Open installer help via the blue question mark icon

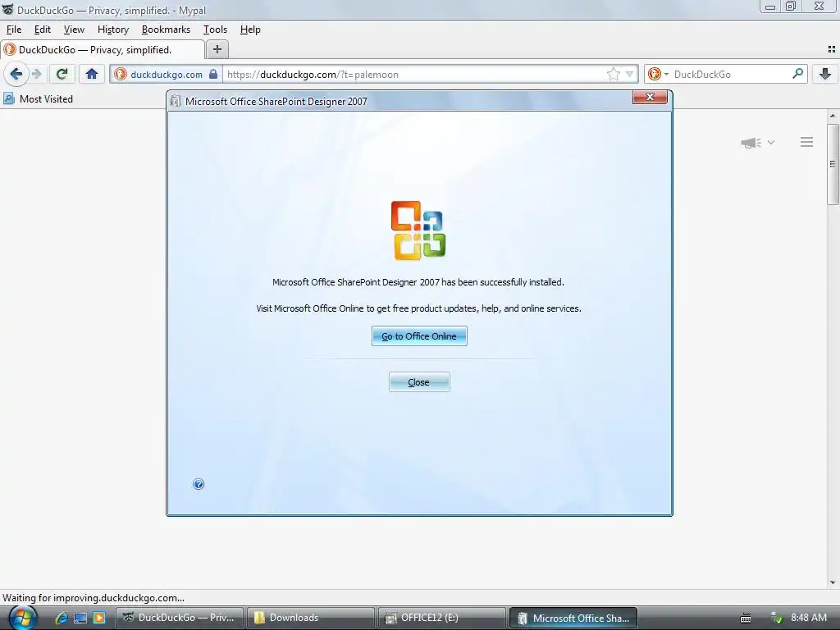point(199,484)
